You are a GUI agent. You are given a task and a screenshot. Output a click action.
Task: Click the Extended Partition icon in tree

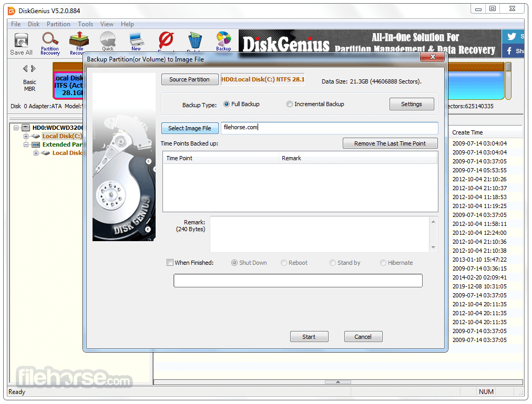(x=36, y=145)
